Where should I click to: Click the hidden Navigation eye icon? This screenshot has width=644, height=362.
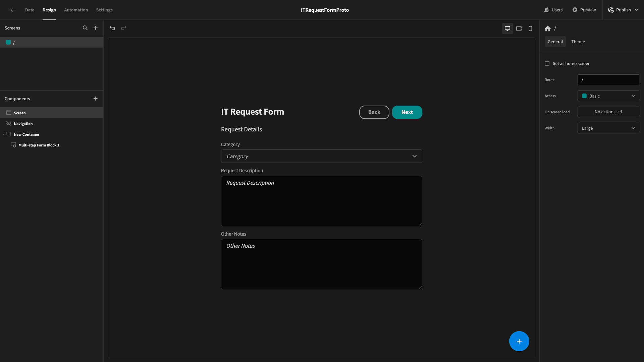click(9, 124)
